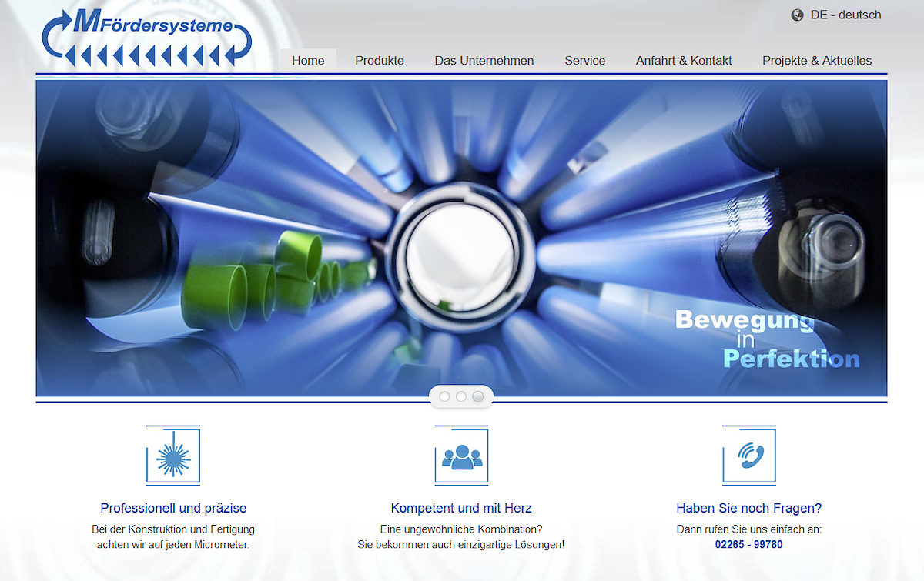Click text 'Sie bekommen auch einzigartige Lösungen!'

[x=461, y=545]
